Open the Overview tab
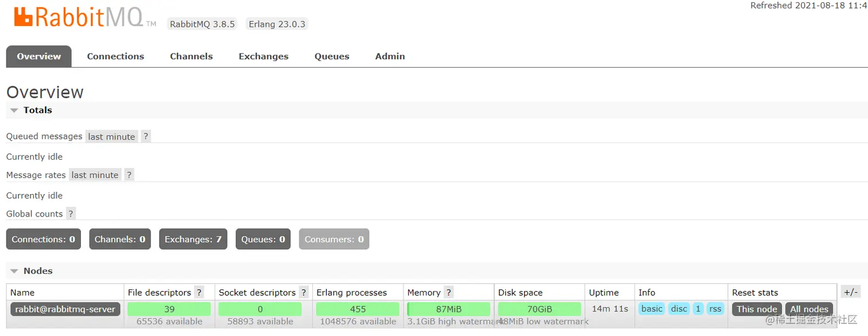This screenshot has height=336, width=868. tap(39, 56)
